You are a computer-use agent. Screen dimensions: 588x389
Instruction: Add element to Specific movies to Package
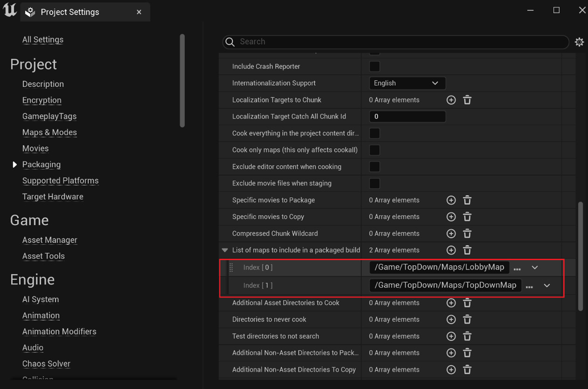[451, 200]
